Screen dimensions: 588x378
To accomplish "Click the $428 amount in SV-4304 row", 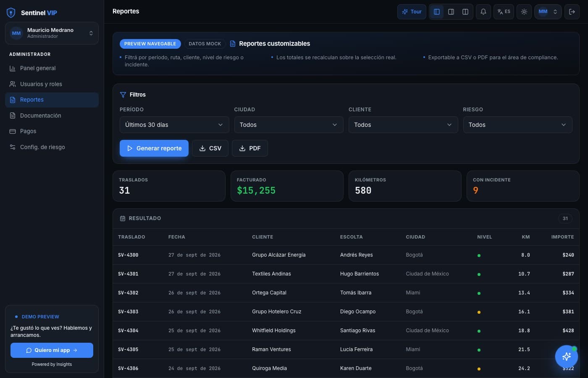I will click(x=568, y=331).
